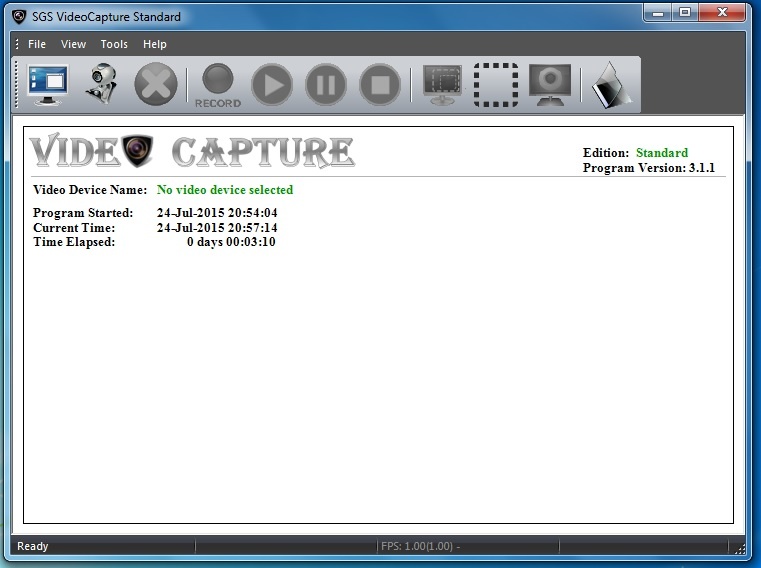Click the gray X disconnect icon

pyautogui.click(x=156, y=84)
